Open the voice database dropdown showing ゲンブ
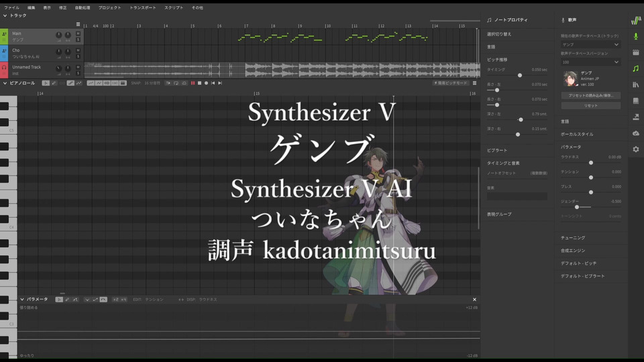The width and height of the screenshot is (644, 362). pyautogui.click(x=590, y=44)
